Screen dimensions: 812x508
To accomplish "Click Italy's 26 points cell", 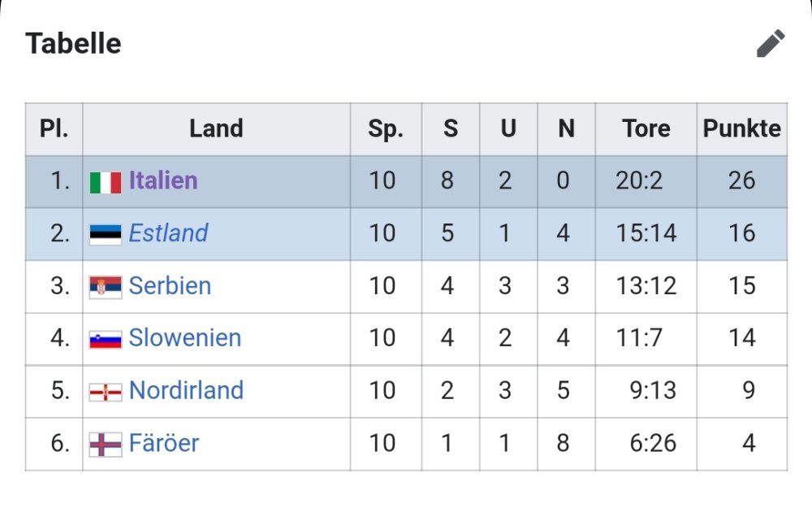I will click(x=741, y=180).
